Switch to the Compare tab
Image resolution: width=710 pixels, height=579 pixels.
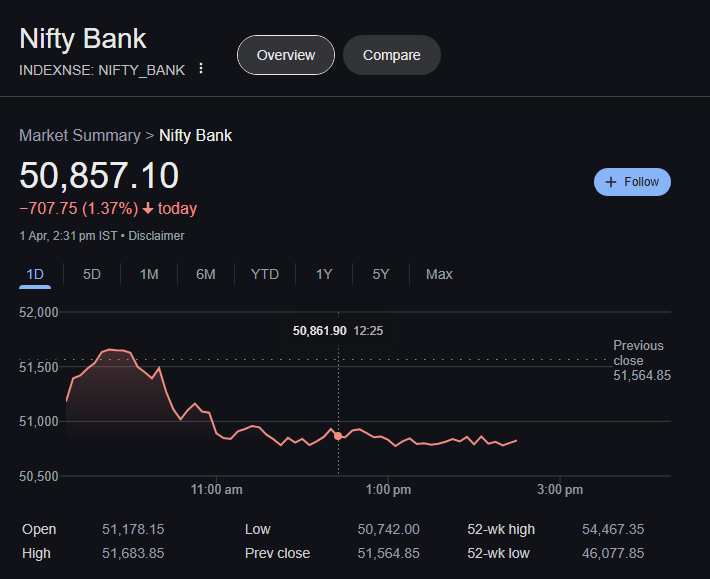pyautogui.click(x=392, y=55)
